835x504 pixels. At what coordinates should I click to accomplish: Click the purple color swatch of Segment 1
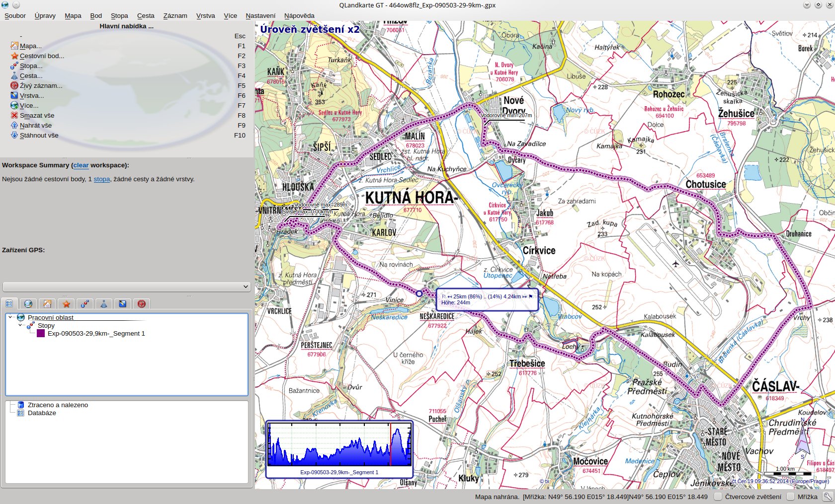[x=41, y=333]
